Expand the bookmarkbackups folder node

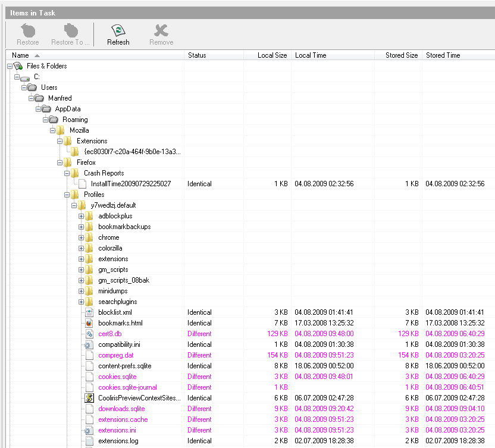[x=81, y=227]
